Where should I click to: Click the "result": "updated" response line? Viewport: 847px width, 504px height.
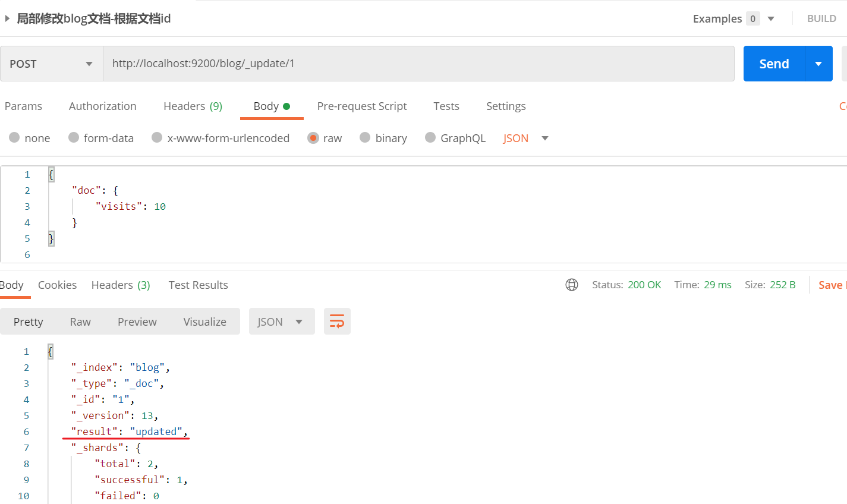click(x=130, y=431)
